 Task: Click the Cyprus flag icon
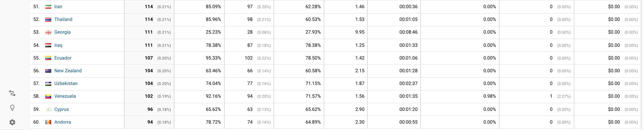(48, 109)
